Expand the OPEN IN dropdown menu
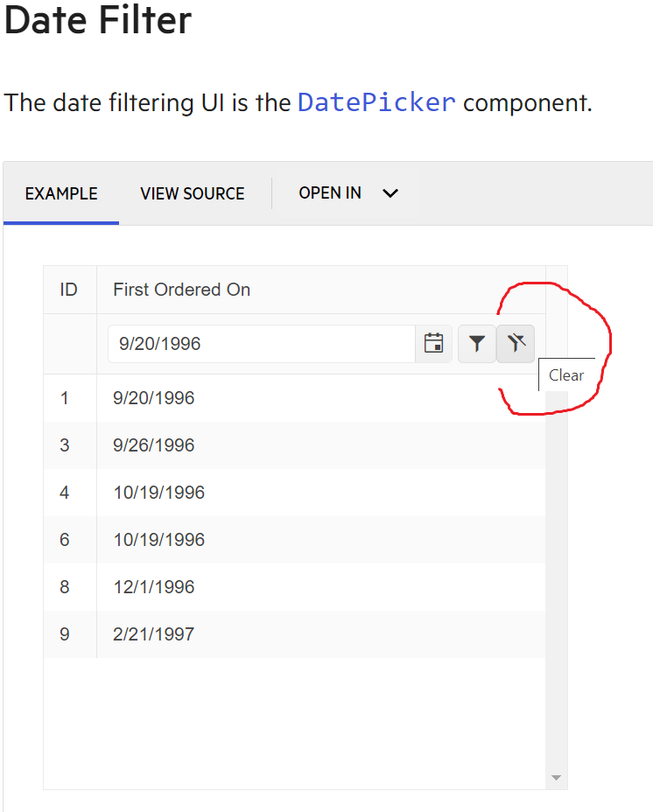The height and width of the screenshot is (812, 653). click(x=348, y=193)
